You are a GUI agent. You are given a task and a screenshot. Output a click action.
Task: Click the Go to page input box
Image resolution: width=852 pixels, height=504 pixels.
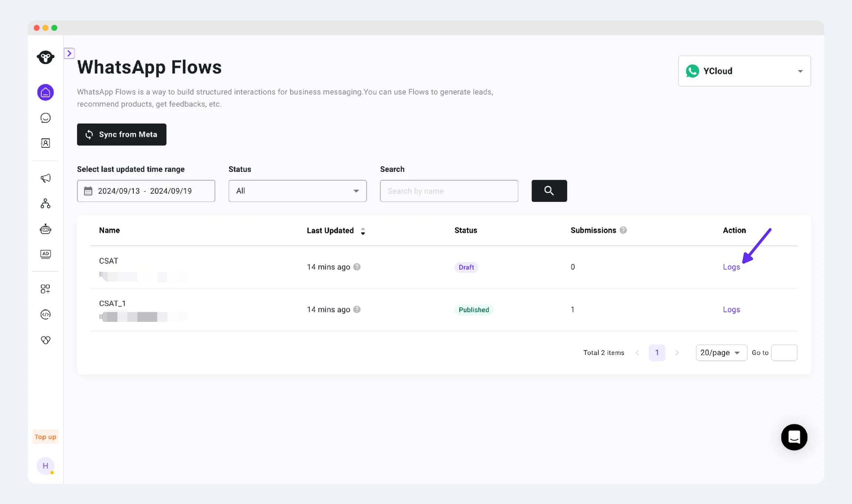coord(784,353)
